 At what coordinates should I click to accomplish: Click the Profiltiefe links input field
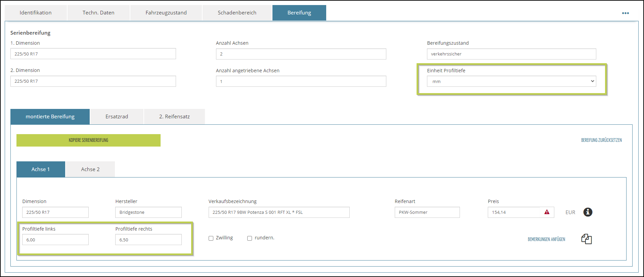point(55,240)
